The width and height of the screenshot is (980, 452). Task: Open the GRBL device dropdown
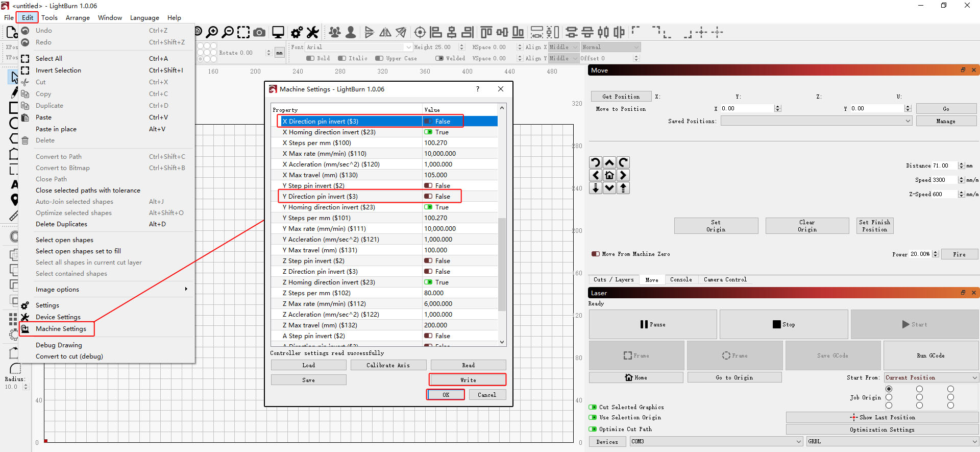pyautogui.click(x=892, y=441)
